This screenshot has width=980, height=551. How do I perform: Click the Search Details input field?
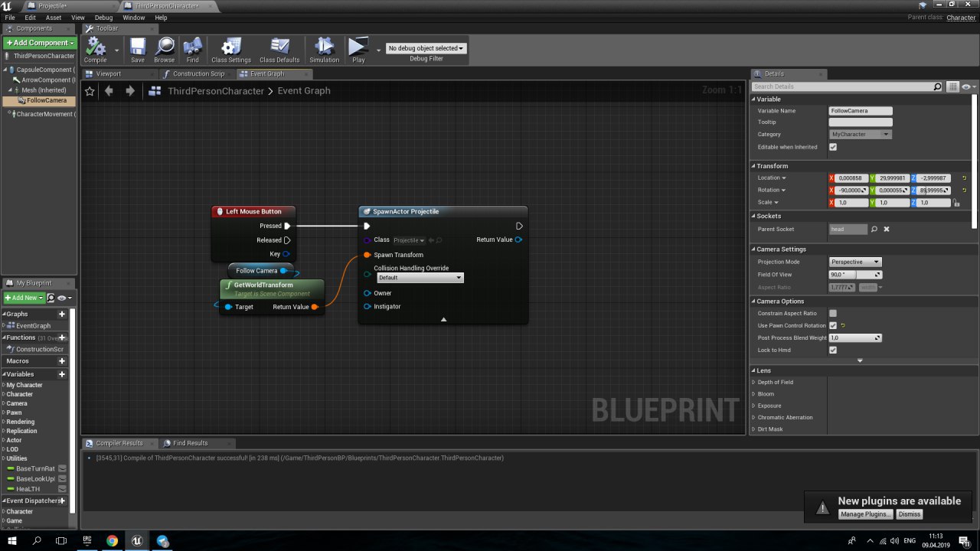(847, 86)
